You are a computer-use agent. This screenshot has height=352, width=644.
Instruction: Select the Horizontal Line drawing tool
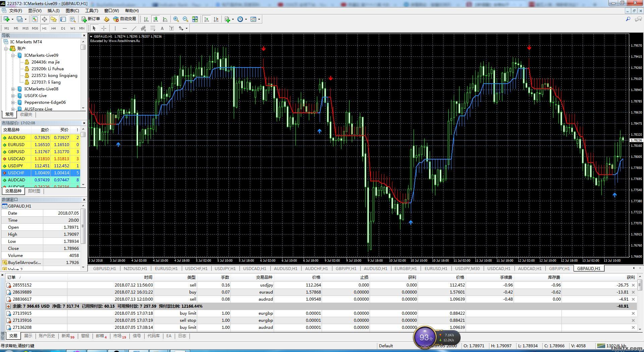[124, 28]
